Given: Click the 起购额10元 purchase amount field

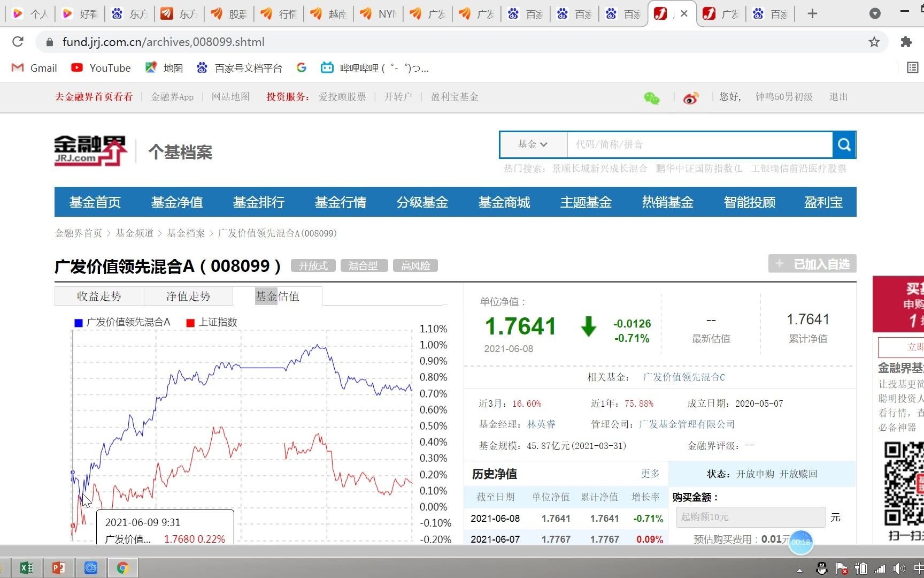Looking at the screenshot, I should coord(751,517).
